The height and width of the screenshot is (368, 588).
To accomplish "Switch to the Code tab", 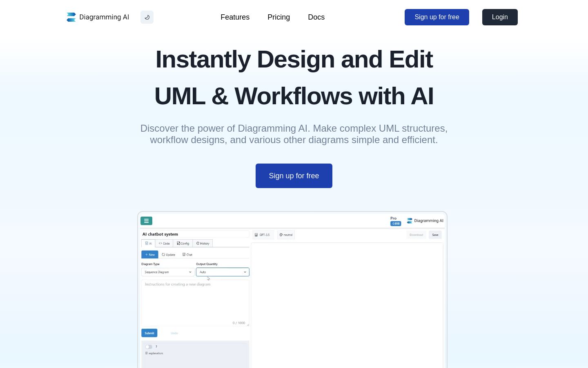I will tap(164, 243).
